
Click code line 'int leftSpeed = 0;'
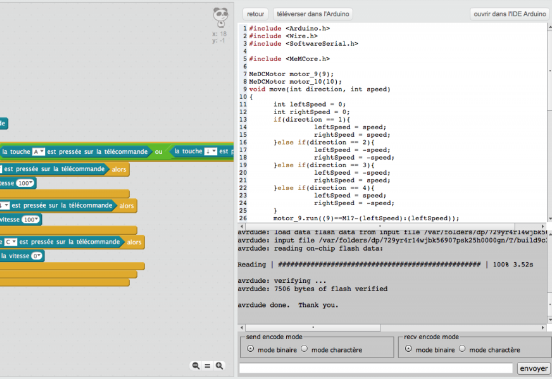click(x=309, y=104)
